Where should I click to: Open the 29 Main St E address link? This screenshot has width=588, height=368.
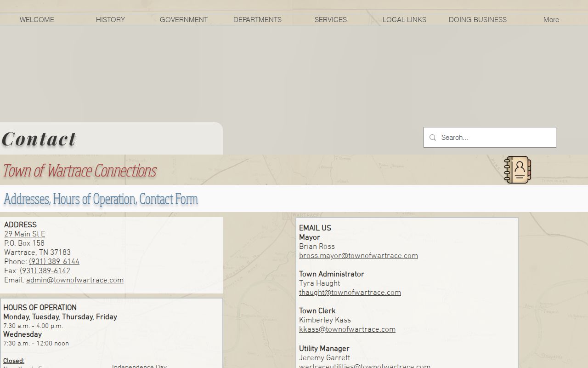click(x=24, y=234)
